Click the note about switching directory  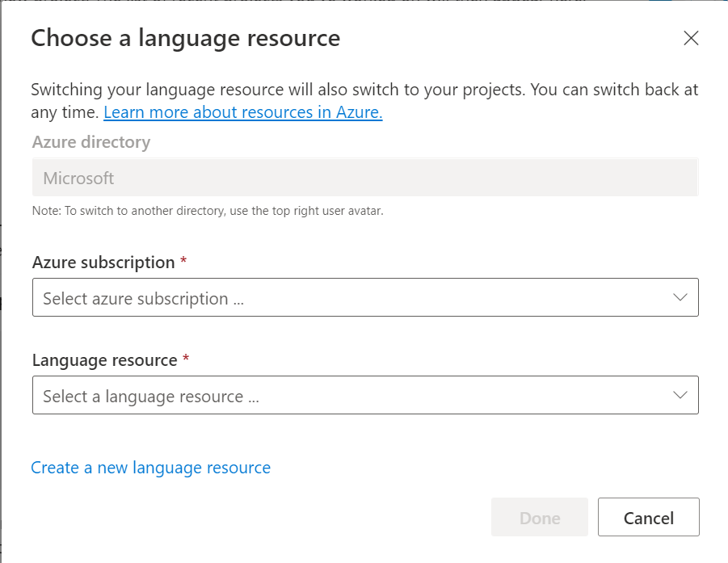[207, 212]
